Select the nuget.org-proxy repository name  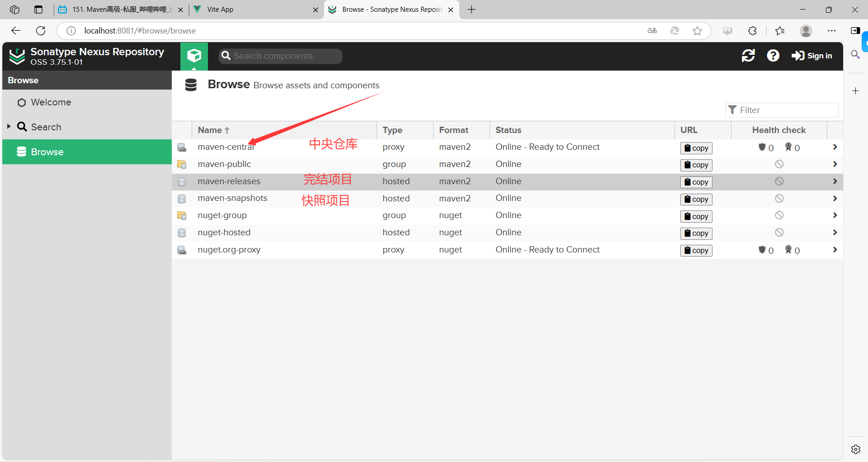pos(229,250)
